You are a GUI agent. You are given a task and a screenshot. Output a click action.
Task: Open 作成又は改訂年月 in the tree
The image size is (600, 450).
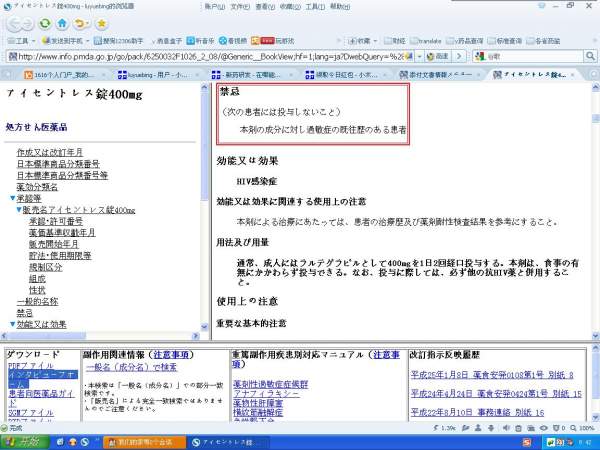pos(50,152)
